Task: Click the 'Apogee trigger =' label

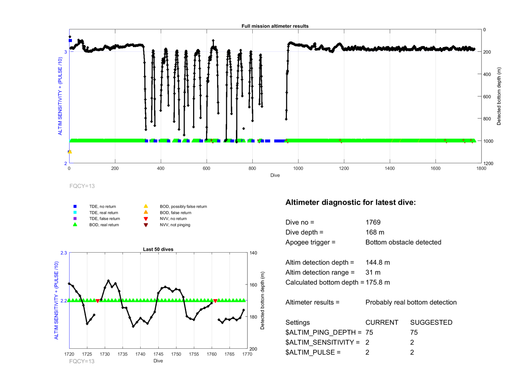Action: [310, 242]
